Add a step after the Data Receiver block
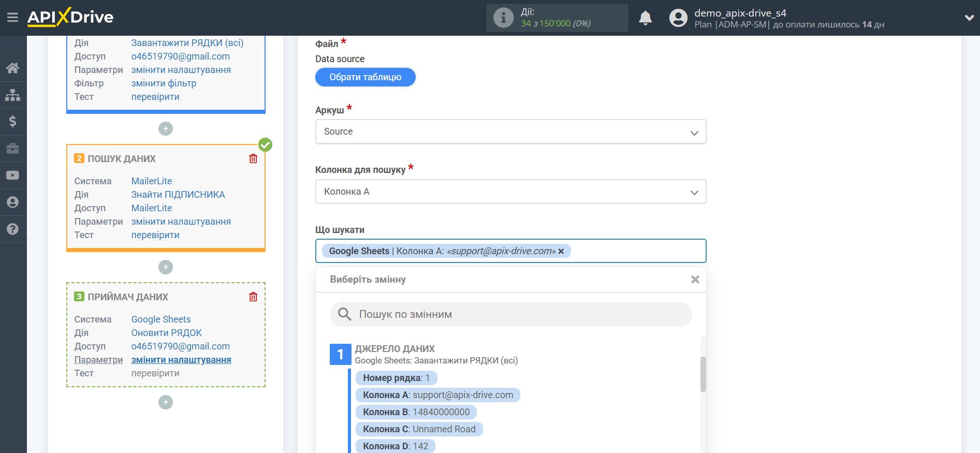The width and height of the screenshot is (980, 453). pos(166,402)
